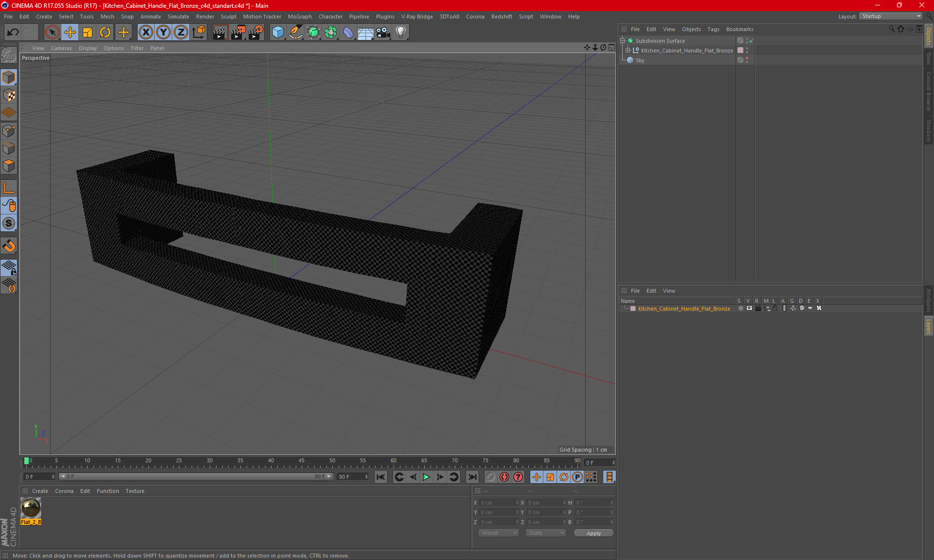Collapse the Subdivision Surface tree item

click(622, 41)
